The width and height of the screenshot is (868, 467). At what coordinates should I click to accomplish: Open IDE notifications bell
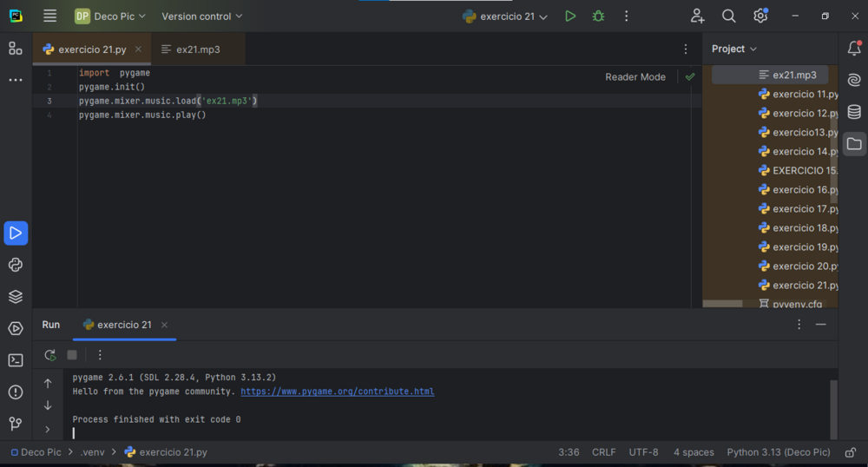854,49
